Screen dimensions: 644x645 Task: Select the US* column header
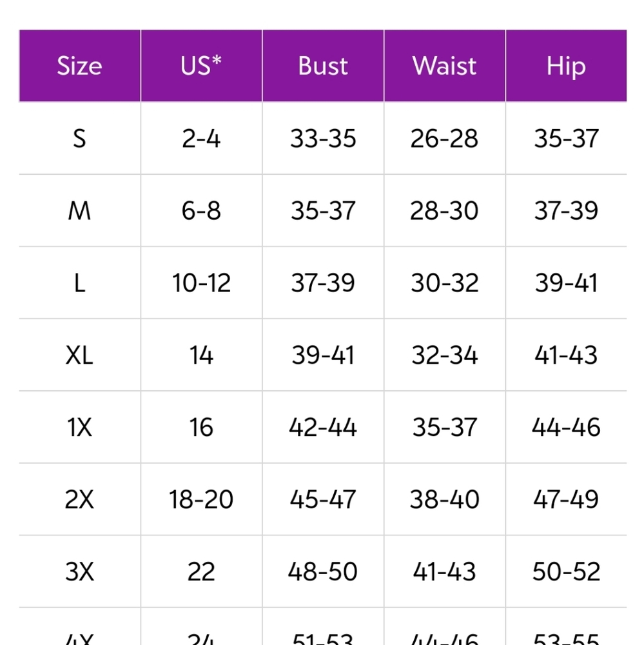coord(201,66)
